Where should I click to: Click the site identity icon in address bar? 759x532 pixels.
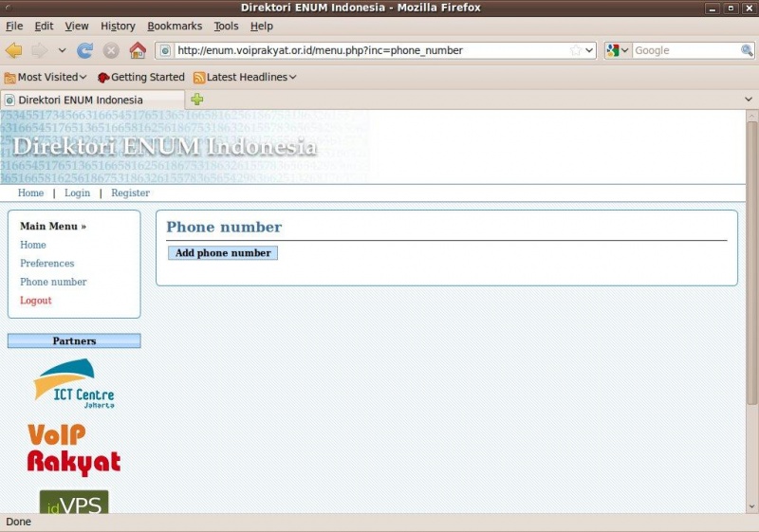point(165,50)
